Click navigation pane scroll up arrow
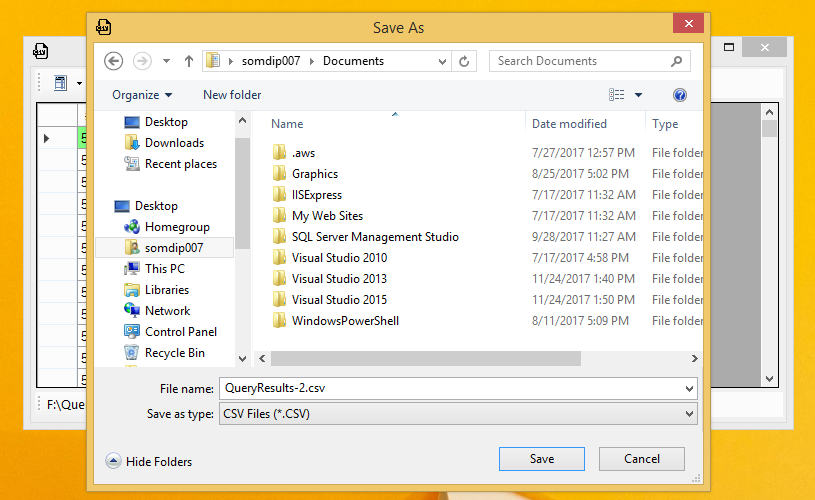The image size is (815, 500). (x=242, y=121)
